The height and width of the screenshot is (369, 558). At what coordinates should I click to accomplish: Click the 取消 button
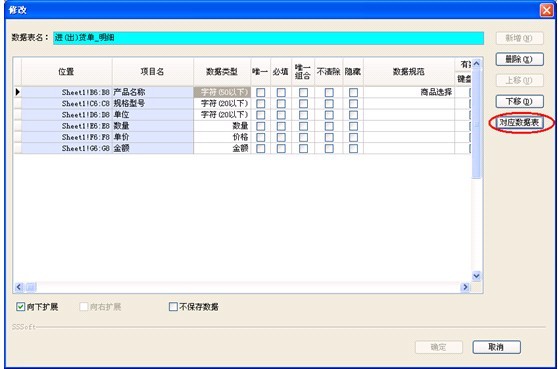pos(496,347)
